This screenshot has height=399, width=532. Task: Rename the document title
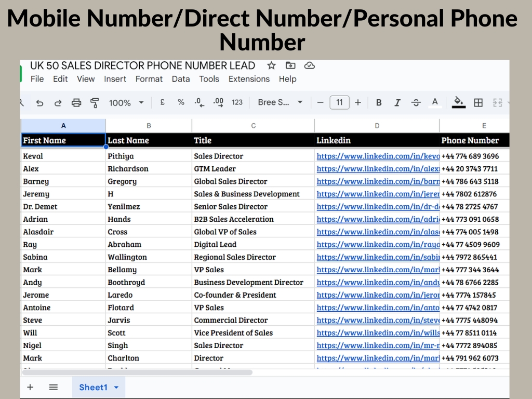click(142, 65)
